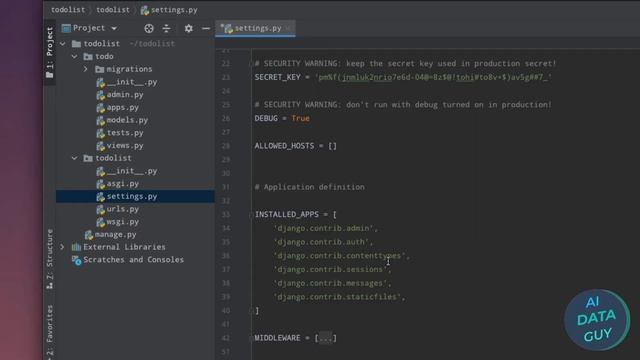
Task: Click the locate/scroll-from-source target icon
Action: point(149,28)
